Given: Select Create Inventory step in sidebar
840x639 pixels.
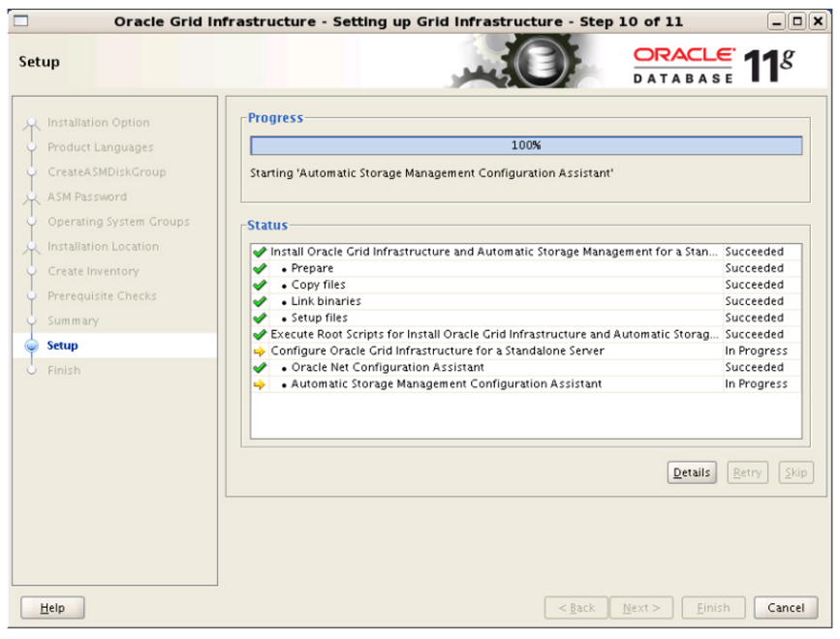Looking at the screenshot, I should pyautogui.click(x=93, y=271).
